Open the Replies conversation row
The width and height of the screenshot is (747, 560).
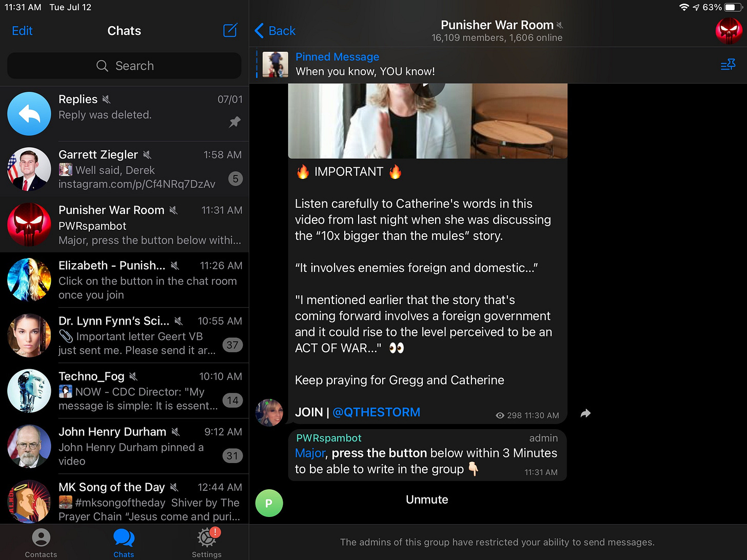point(124,114)
